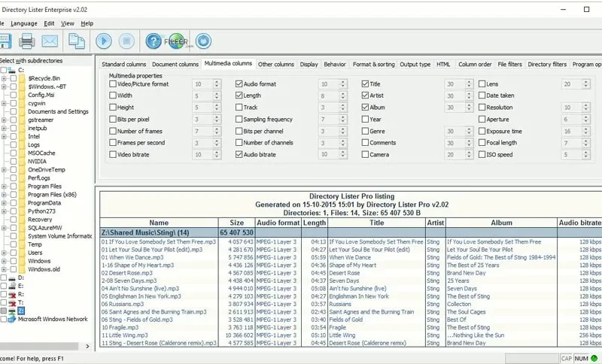Click the Audio bitrate width input field

point(328,155)
